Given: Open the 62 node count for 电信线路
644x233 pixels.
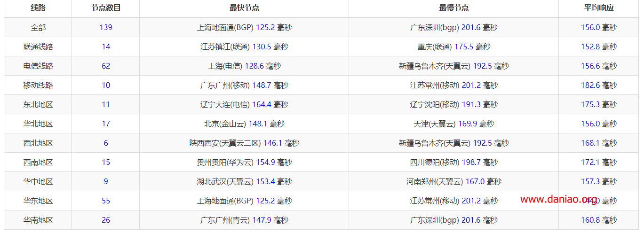Looking at the screenshot, I should (106, 66).
